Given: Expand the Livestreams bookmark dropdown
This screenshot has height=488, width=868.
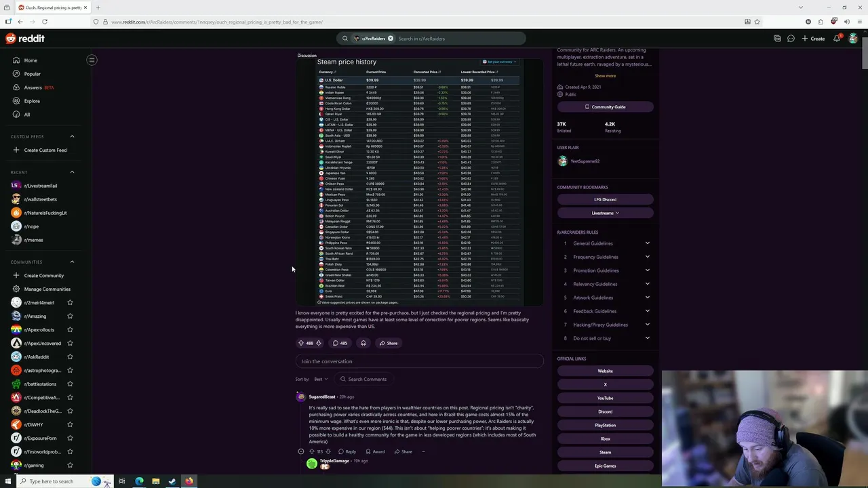Looking at the screenshot, I should pyautogui.click(x=605, y=213).
